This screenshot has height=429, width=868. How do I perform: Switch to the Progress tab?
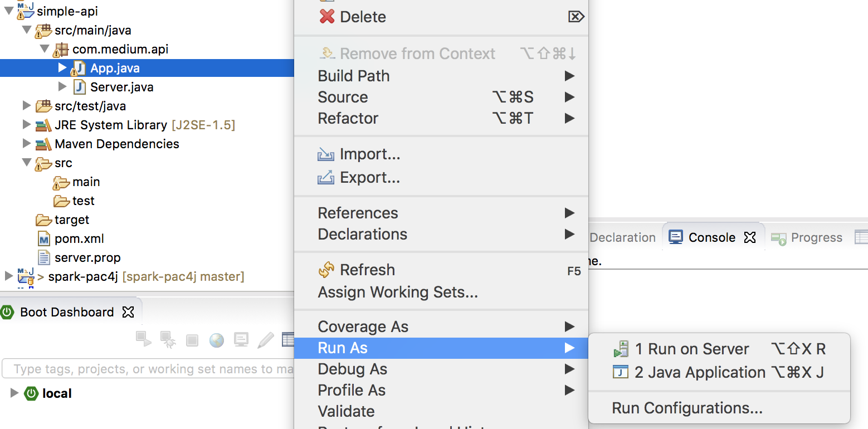click(x=816, y=237)
